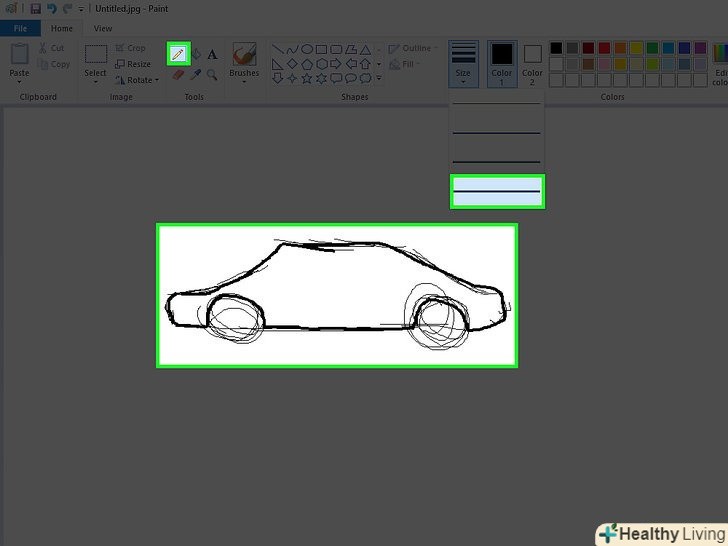
Task: Select the Text tool
Action: [x=212, y=54]
